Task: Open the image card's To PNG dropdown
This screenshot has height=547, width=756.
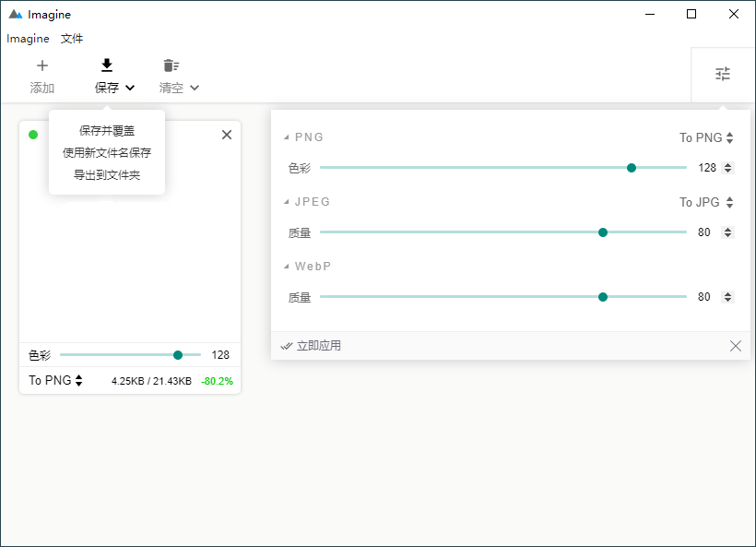Action: point(55,380)
